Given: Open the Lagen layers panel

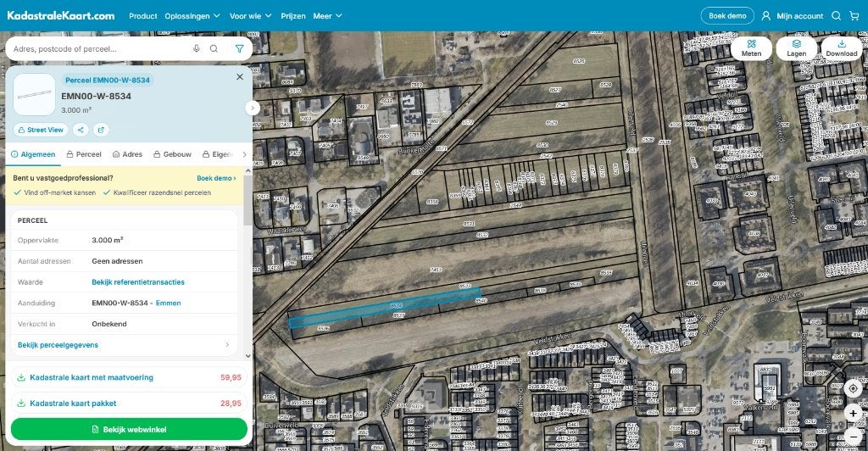Looking at the screenshot, I should 796,48.
